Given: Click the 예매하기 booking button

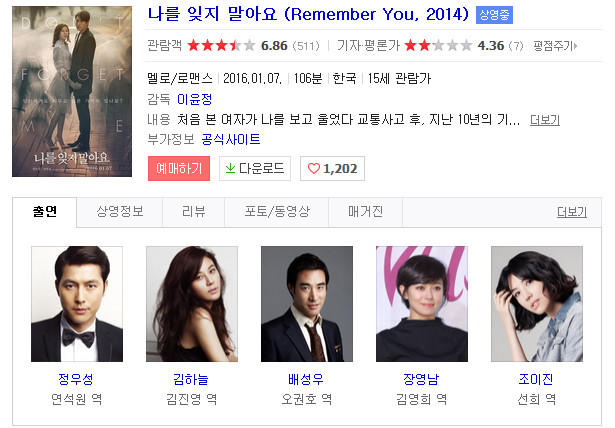Looking at the screenshot, I should click(x=179, y=168).
